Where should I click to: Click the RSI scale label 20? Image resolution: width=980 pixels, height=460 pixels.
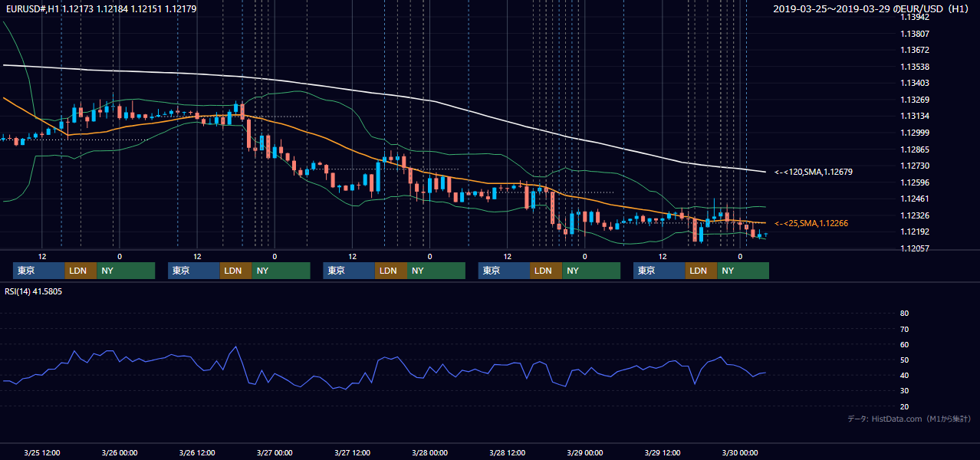[904, 406]
